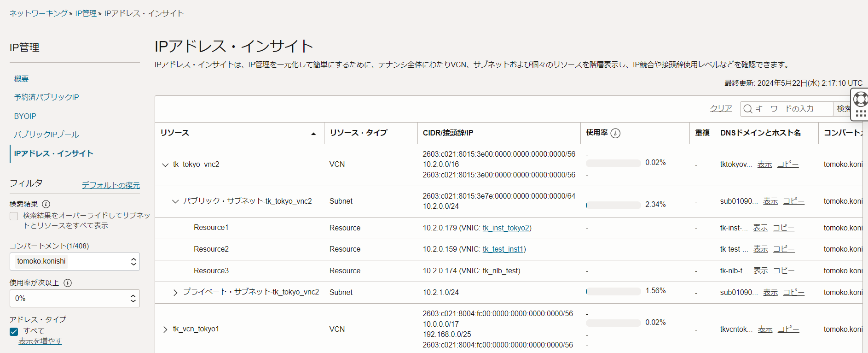Toggle override search results checkbox
Viewport: 868px width, 353px height.
14,216
